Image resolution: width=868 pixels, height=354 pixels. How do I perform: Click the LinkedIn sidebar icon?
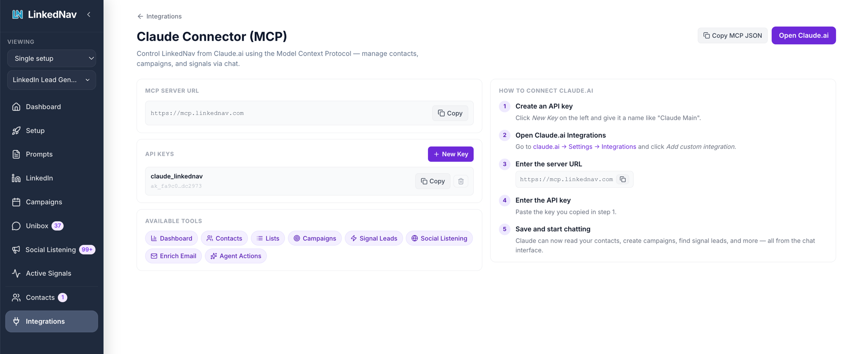(16, 178)
